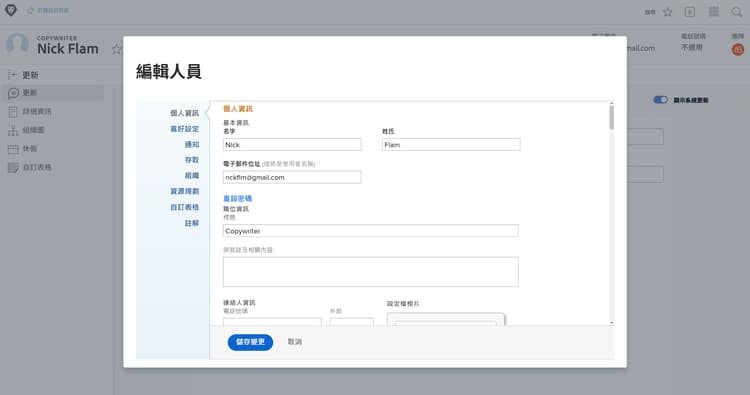The height and width of the screenshot is (395, 750).
Task: Open the notifications box icon in the top bar
Action: pos(690,12)
